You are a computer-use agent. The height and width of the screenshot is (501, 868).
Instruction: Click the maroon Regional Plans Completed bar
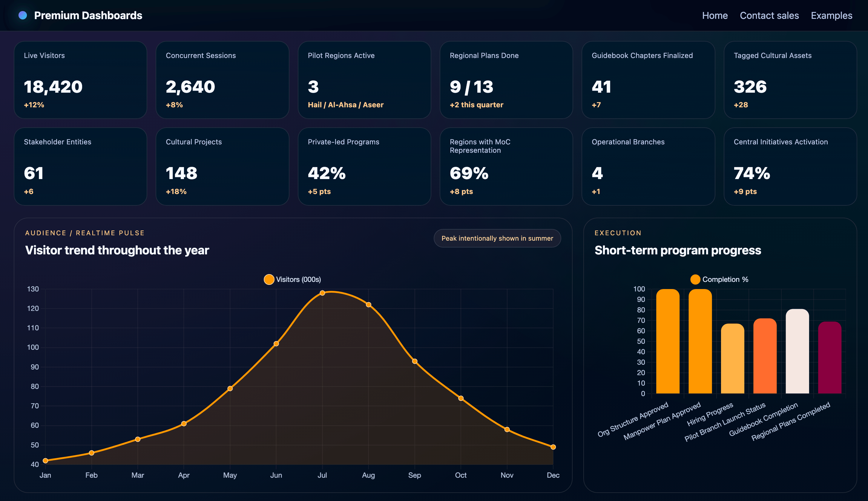(x=829, y=357)
